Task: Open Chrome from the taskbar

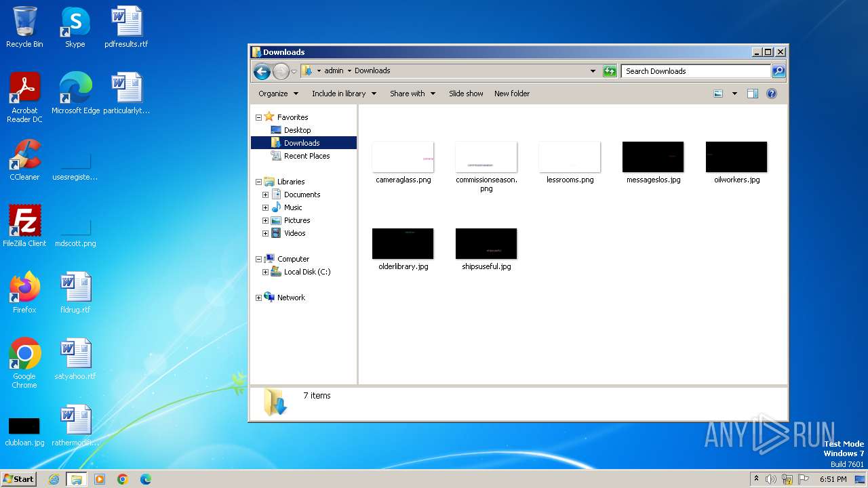Action: [123, 479]
